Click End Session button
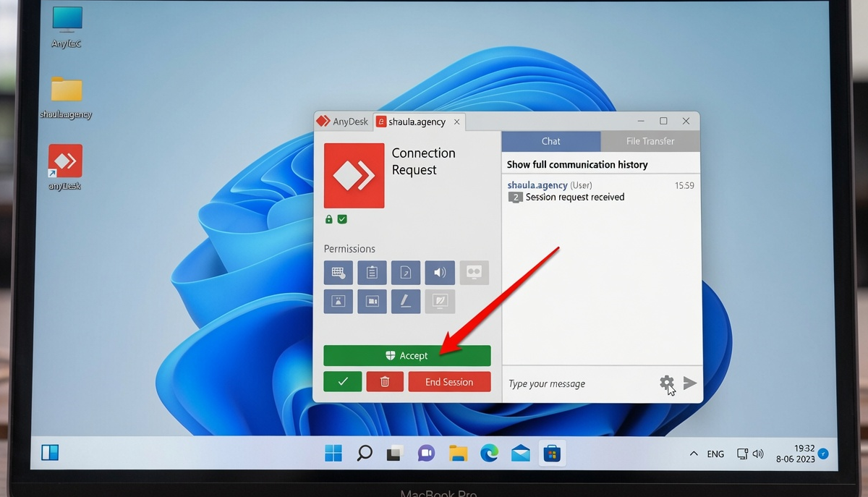Screen dimensions: 868x497 point(449,381)
